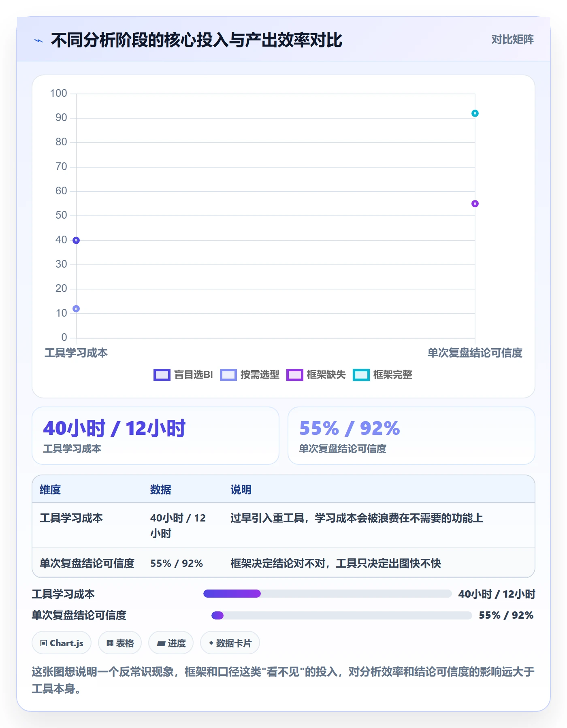Image resolution: width=567 pixels, height=728 pixels.
Task: Click the description starting 过早引入重工具
Action: tap(357, 518)
